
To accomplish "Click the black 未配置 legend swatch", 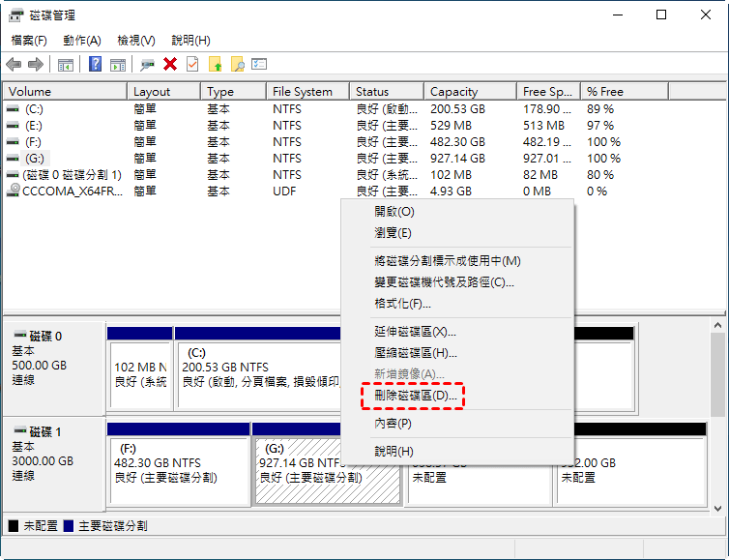I will (14, 526).
